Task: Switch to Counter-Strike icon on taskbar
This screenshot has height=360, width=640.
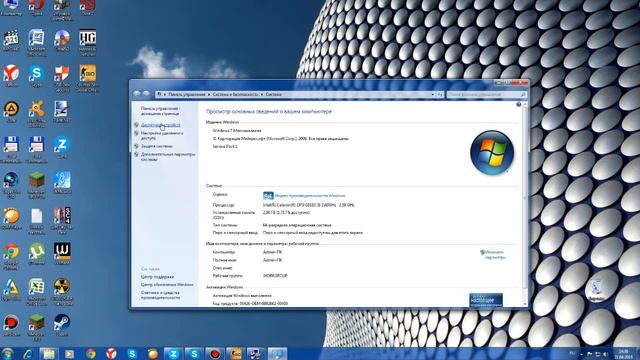Action: click(236, 354)
